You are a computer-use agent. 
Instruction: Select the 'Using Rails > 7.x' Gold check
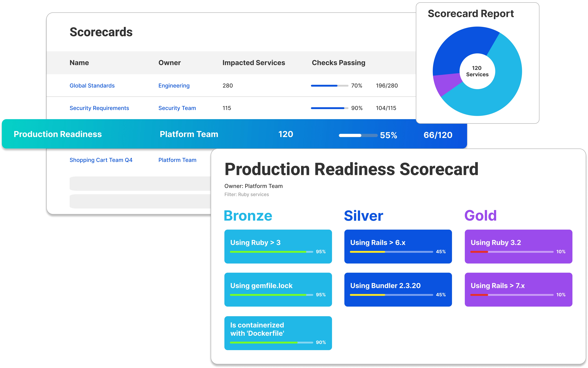point(519,290)
